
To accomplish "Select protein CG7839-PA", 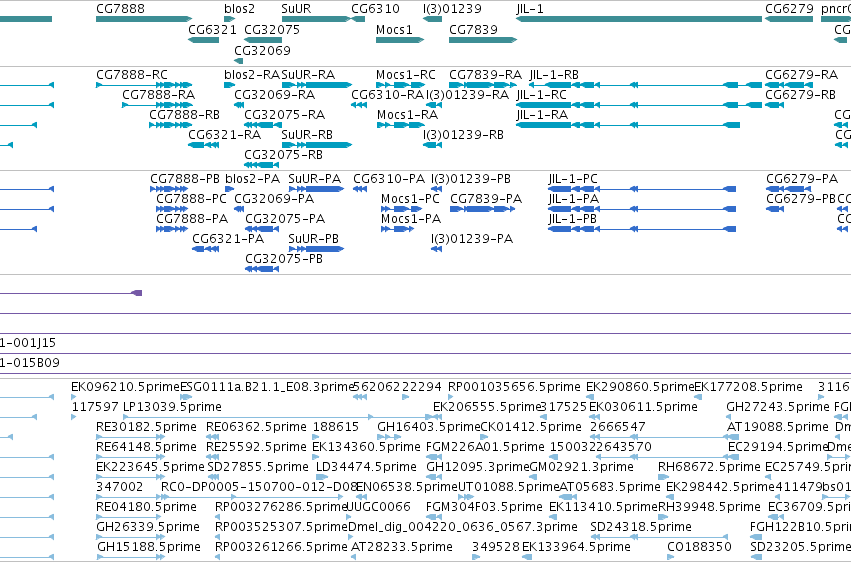I will tap(482, 209).
